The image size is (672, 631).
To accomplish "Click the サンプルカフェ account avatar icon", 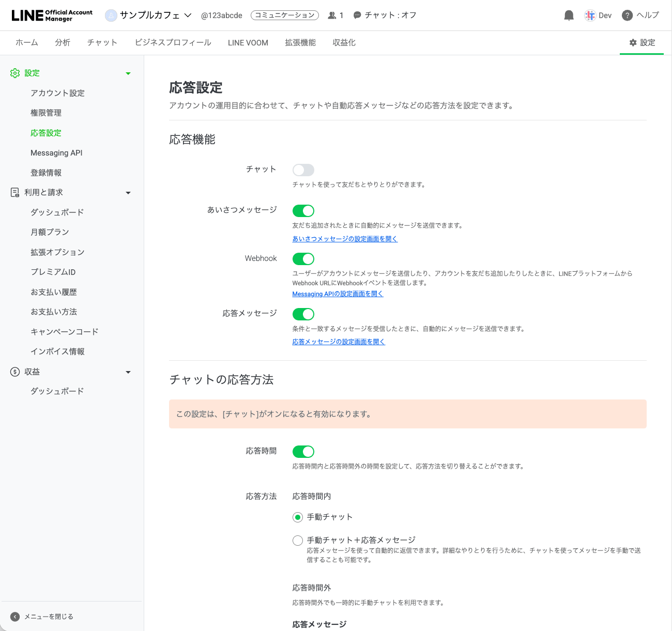I will 111,16.
